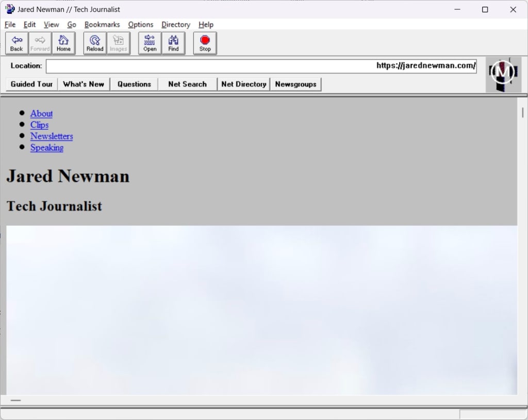Click the Back navigation icon
528x420 pixels.
[16, 43]
